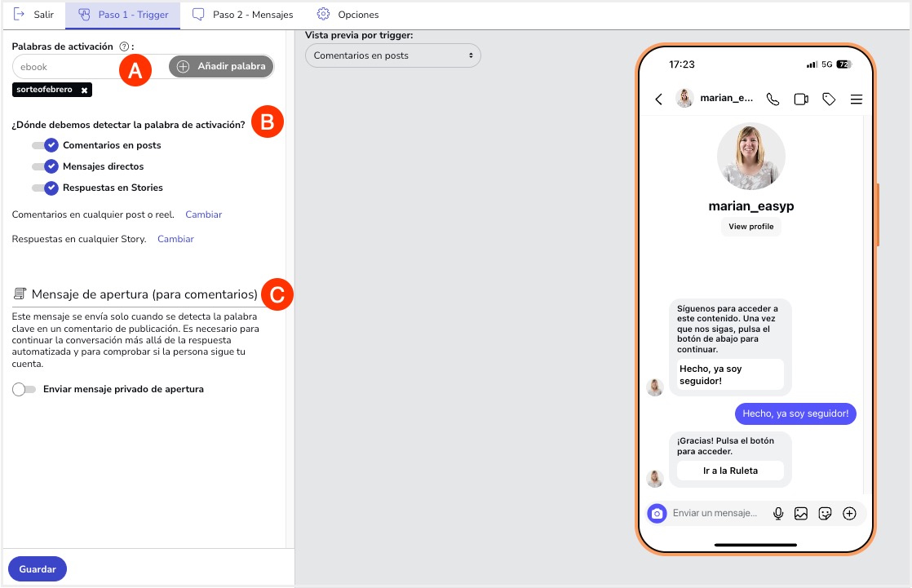
Task: Open the hamburger menu in phone preview
Action: click(x=857, y=99)
